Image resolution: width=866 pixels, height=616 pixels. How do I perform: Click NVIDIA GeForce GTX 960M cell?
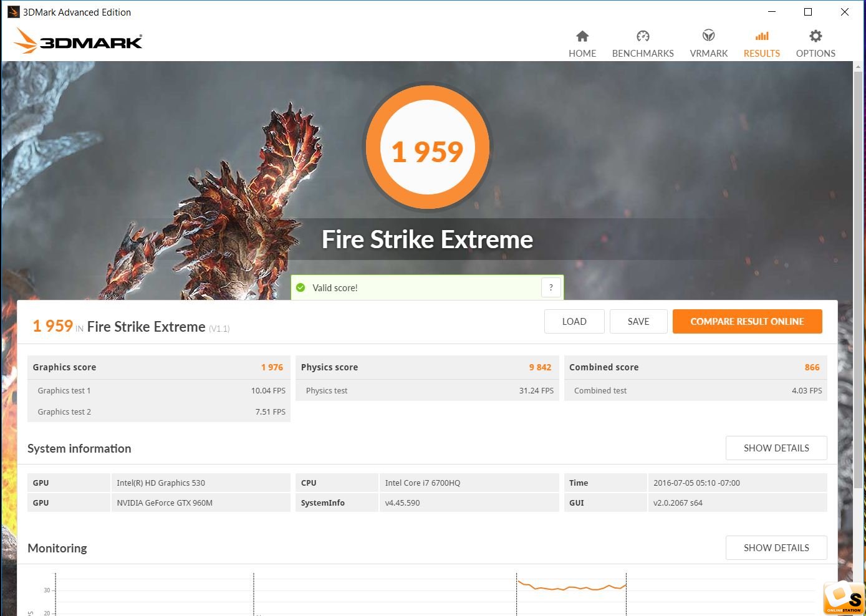(x=200, y=503)
